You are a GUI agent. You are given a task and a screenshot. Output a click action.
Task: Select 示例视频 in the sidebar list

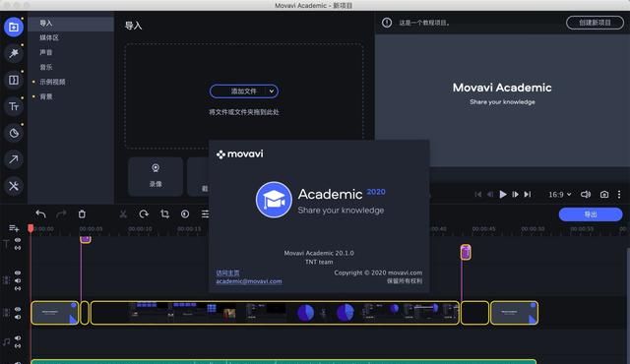[x=52, y=82]
